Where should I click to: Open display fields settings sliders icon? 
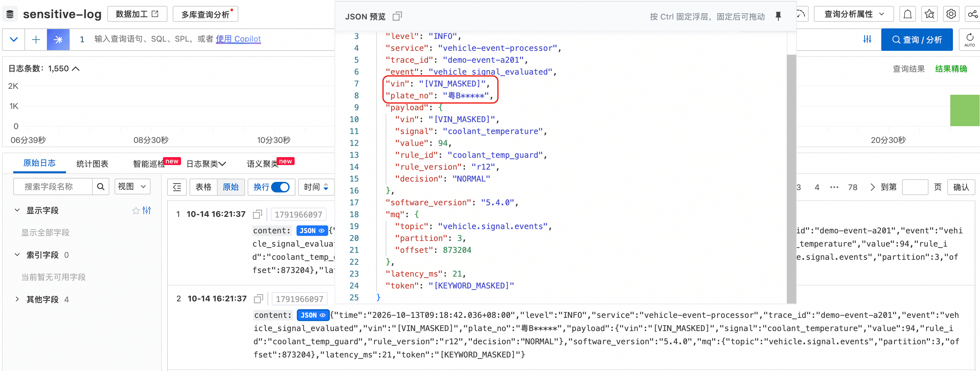point(147,210)
